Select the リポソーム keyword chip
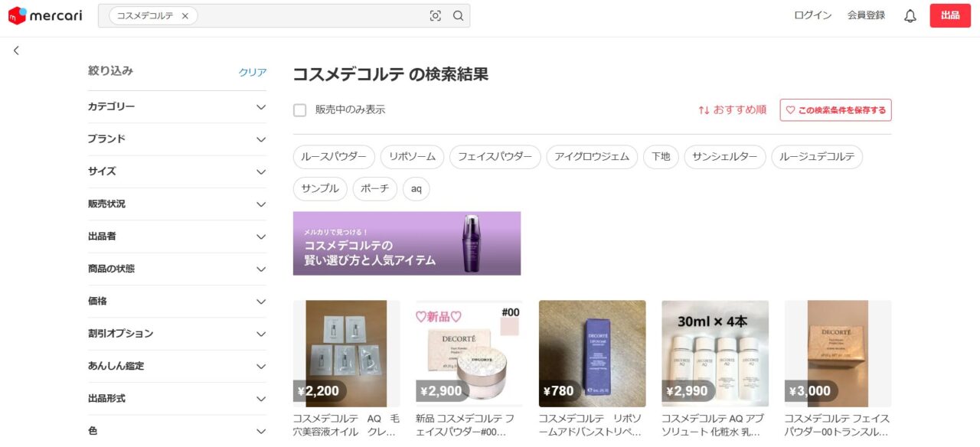The height and width of the screenshot is (447, 980). (412, 157)
